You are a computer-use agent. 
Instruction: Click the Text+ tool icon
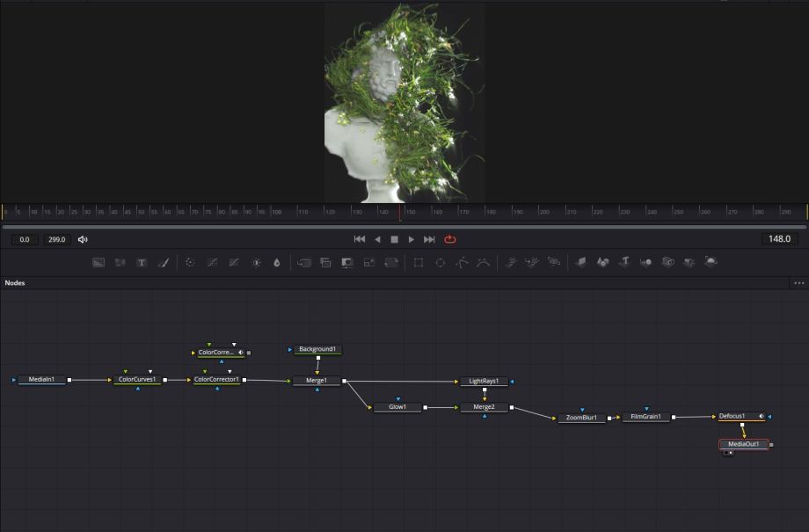pyautogui.click(x=142, y=262)
